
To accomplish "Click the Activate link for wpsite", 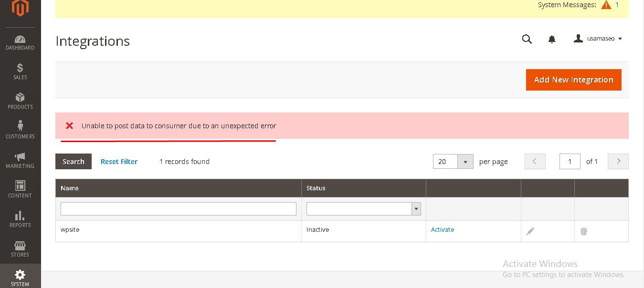I will [x=442, y=229].
